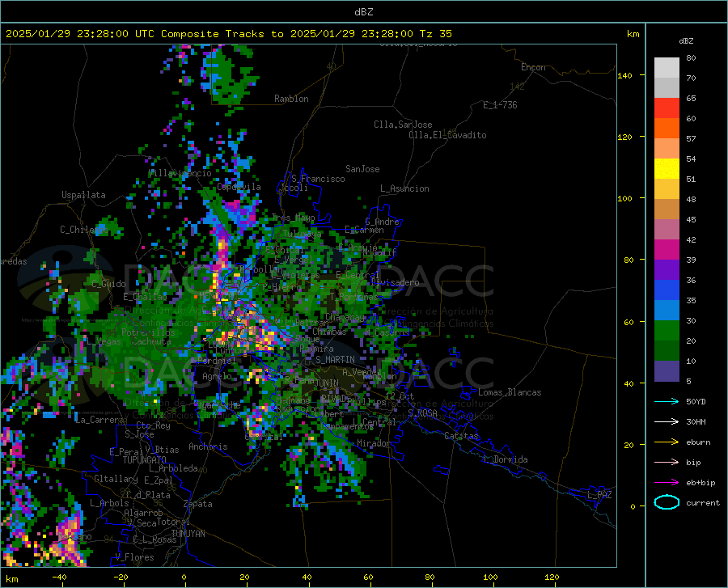Click the 'Clla.El_Cavadito' map label
728x588 pixels.
[x=447, y=135]
